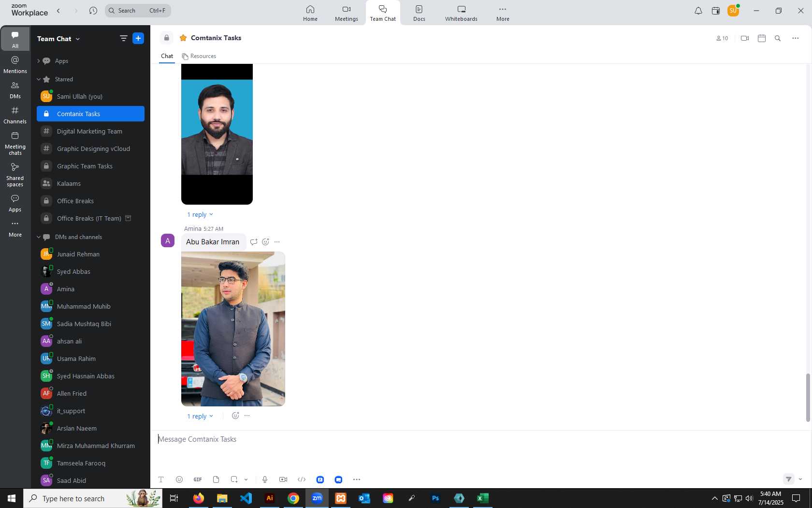Toggle text formatting in message composer
Screen dimensions: 812x508
point(161,479)
